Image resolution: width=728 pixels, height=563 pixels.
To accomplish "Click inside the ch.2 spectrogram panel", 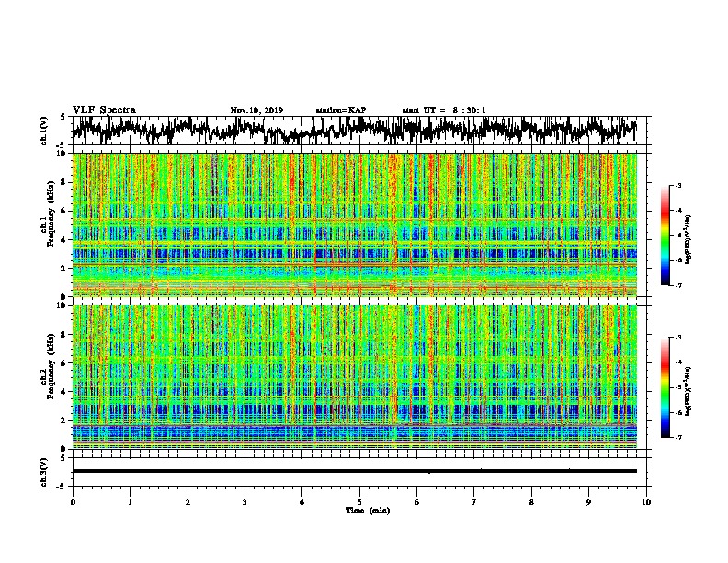I will 354,377.
